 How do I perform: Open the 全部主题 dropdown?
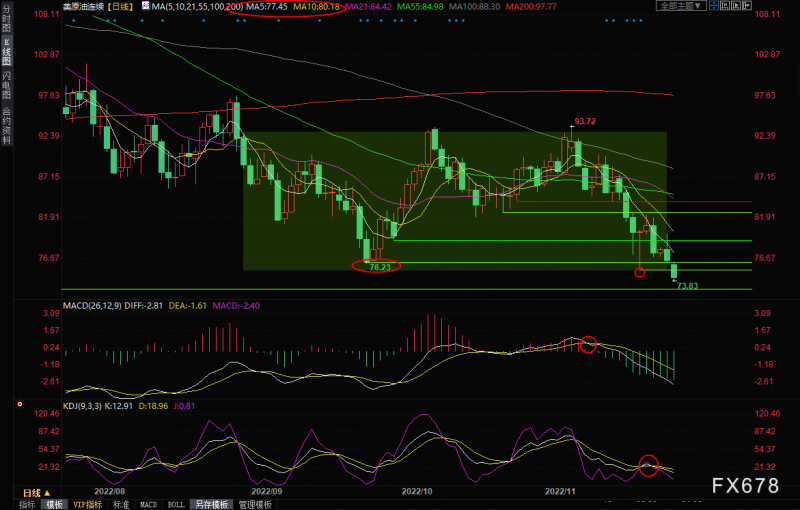pyautogui.click(x=681, y=6)
